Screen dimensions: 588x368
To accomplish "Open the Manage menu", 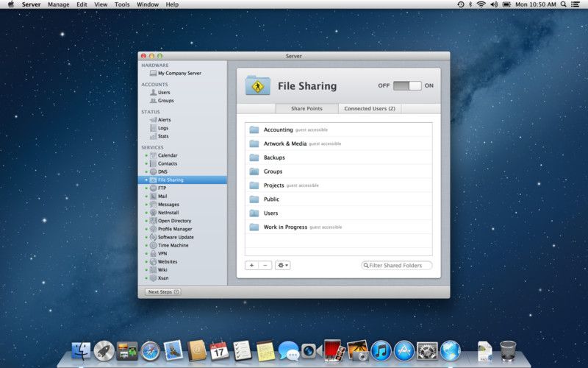I will [59, 4].
